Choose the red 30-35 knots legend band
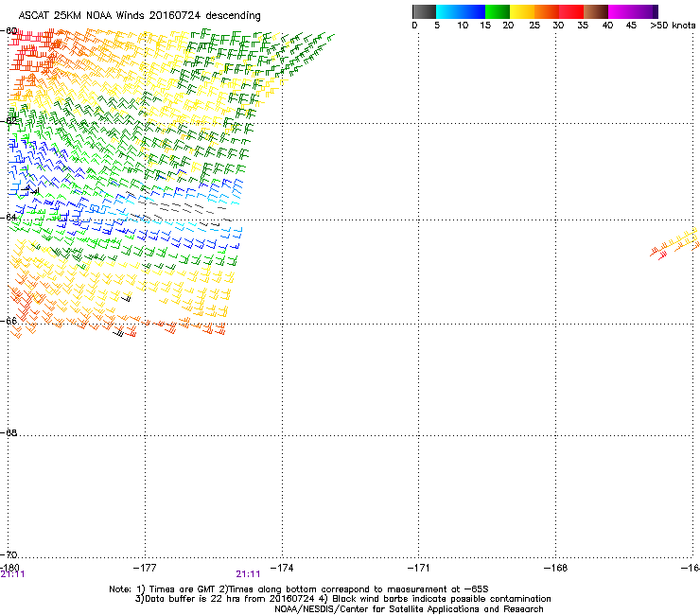Image resolution: width=700 pixels, height=615 pixels. (571, 11)
